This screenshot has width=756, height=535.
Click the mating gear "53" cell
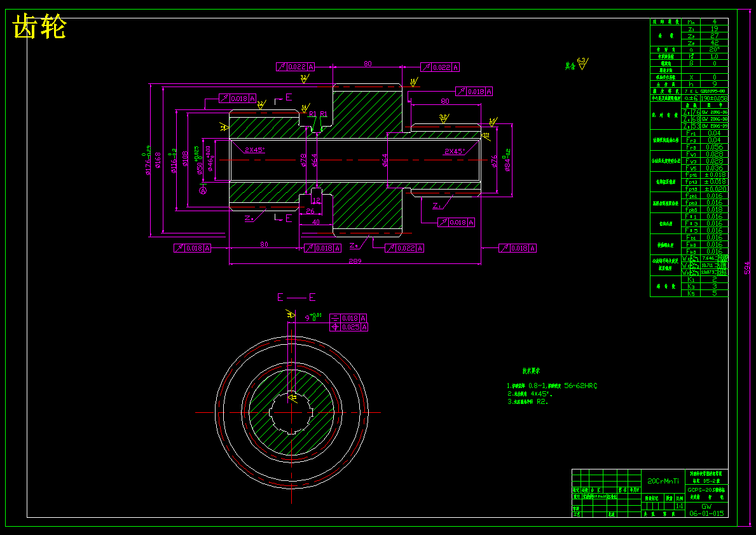tap(696, 126)
